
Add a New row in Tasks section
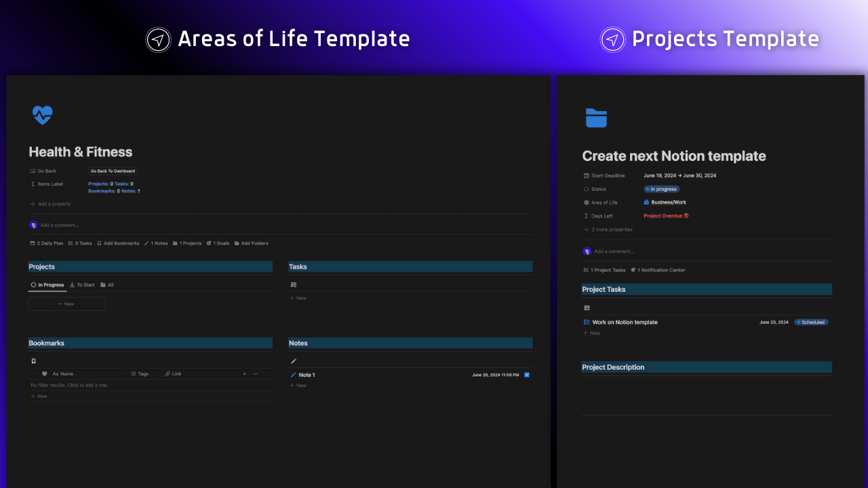click(x=298, y=298)
